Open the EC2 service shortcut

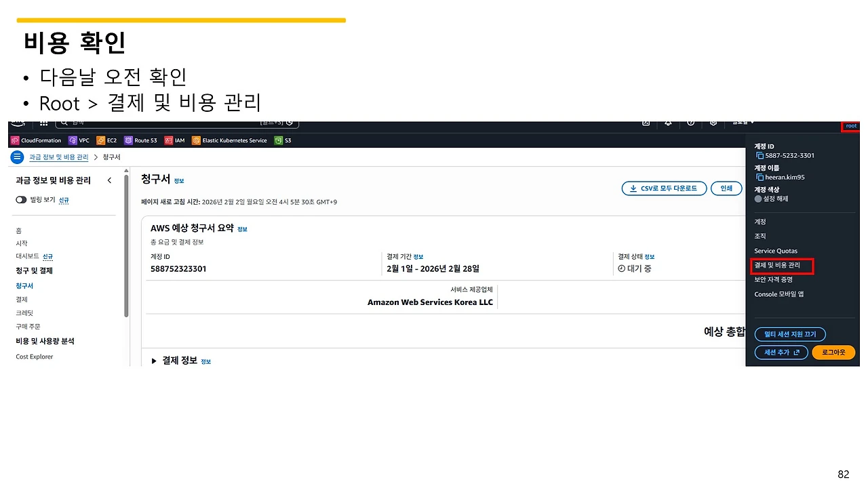tap(106, 140)
